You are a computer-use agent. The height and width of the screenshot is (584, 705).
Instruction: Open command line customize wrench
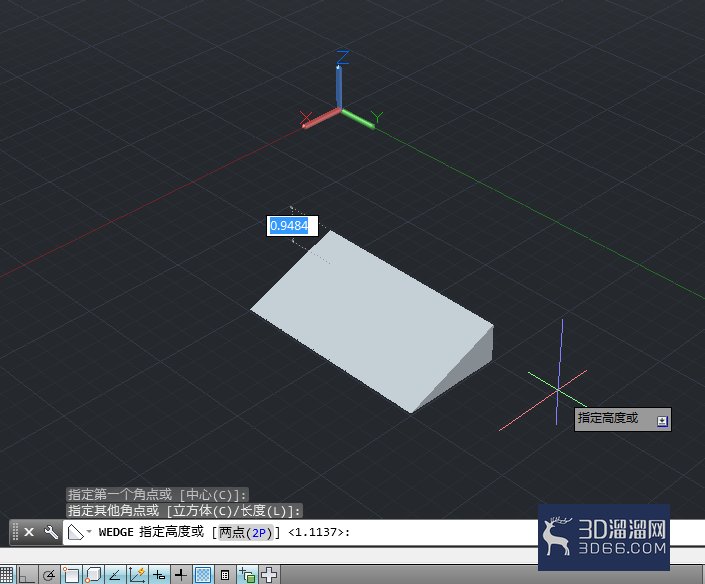pyautogui.click(x=51, y=532)
